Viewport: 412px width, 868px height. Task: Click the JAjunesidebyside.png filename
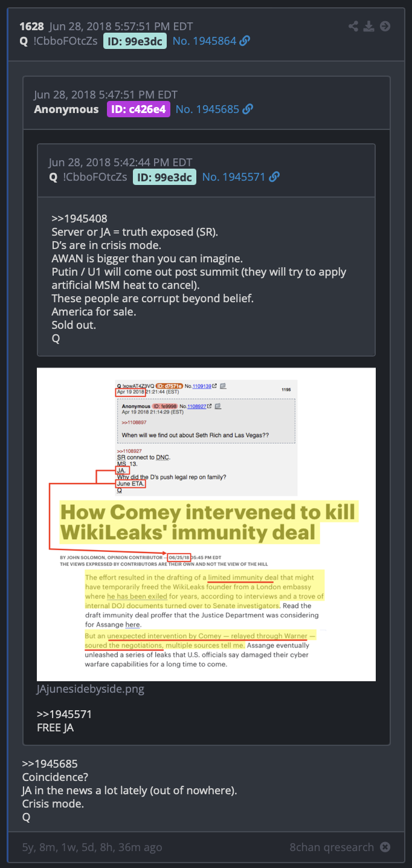point(91,688)
